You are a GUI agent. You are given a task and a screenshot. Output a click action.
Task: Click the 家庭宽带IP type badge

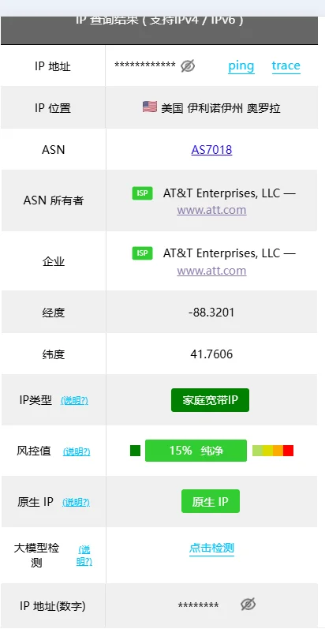(210, 400)
